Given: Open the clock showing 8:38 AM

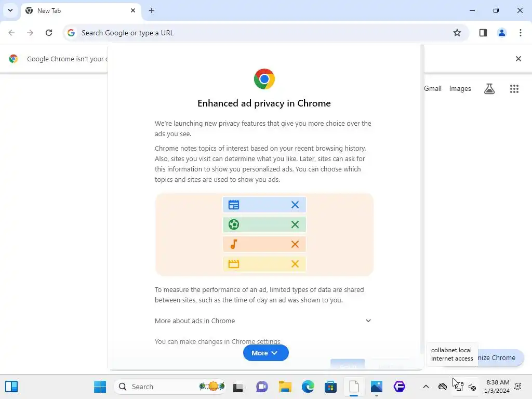Looking at the screenshot, I should click(x=497, y=387).
